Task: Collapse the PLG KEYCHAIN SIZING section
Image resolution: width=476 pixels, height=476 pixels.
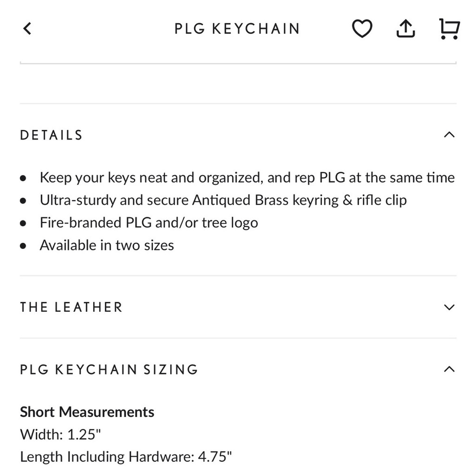Action: [449, 369]
